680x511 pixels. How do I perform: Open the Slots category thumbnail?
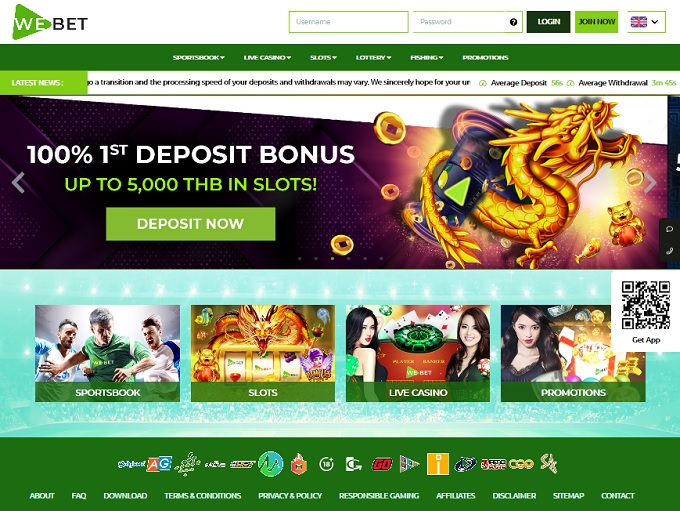[x=263, y=353]
